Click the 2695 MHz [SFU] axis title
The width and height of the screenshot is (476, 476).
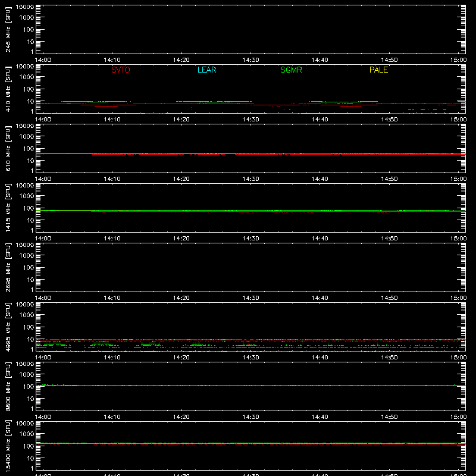pos(8,267)
